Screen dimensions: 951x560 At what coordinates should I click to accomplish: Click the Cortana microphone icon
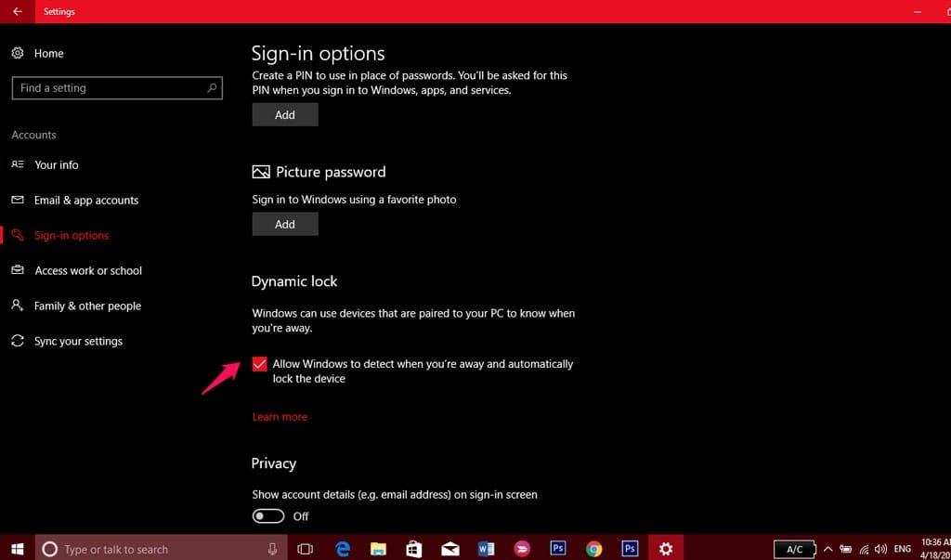273,549
